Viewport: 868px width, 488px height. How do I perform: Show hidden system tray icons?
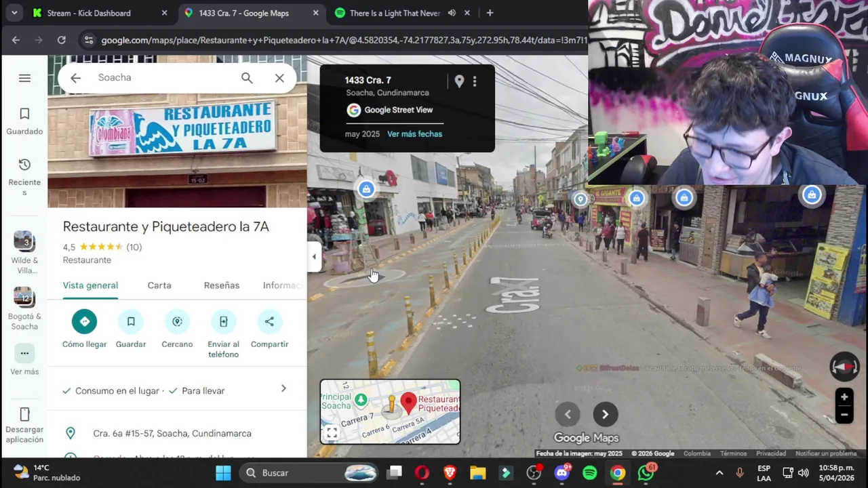click(719, 472)
